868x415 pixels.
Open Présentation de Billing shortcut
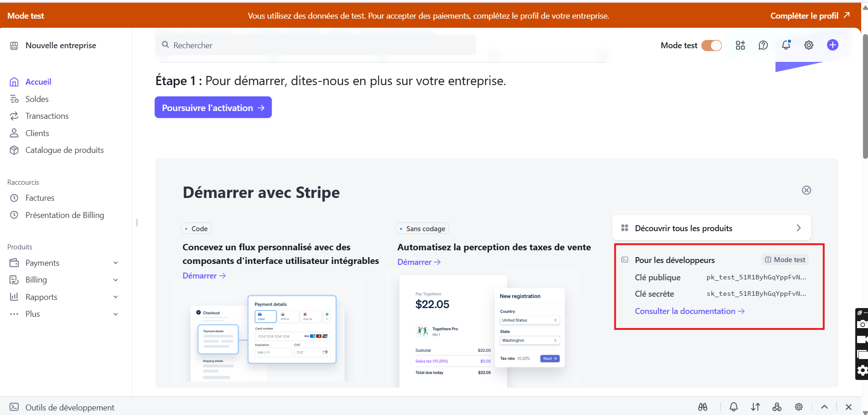(65, 215)
